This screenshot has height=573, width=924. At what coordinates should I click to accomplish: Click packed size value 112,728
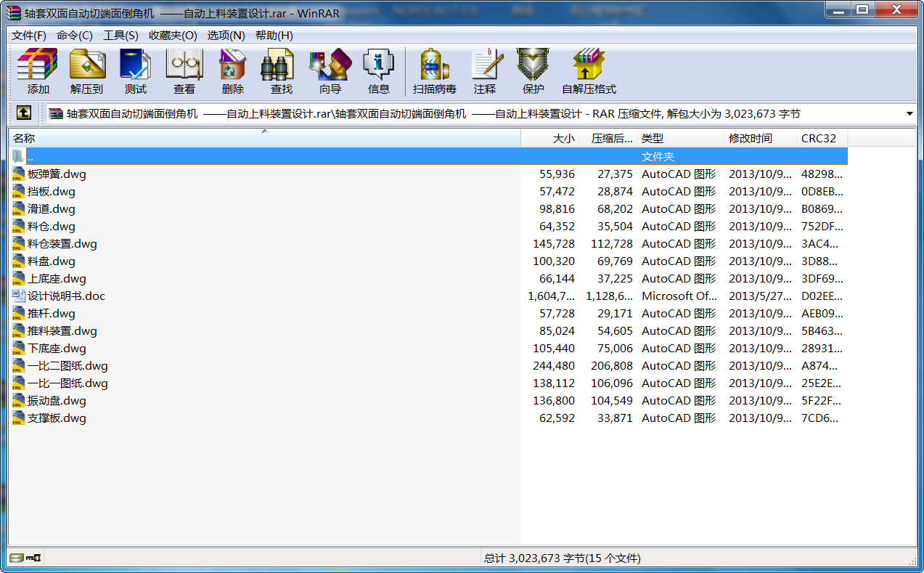612,243
